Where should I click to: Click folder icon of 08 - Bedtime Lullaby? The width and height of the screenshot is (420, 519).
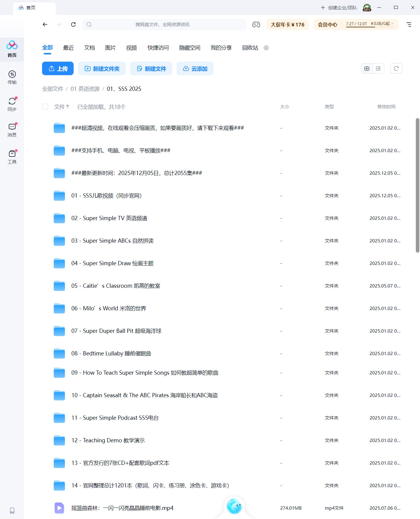59,353
